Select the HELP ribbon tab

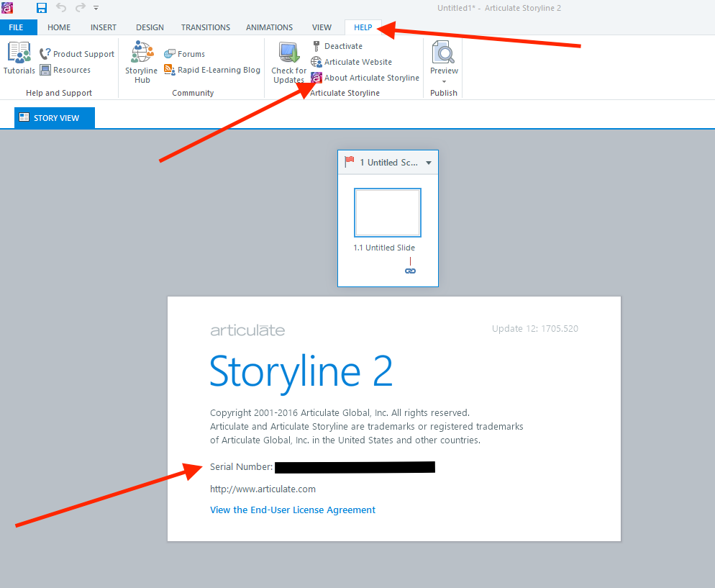(363, 27)
